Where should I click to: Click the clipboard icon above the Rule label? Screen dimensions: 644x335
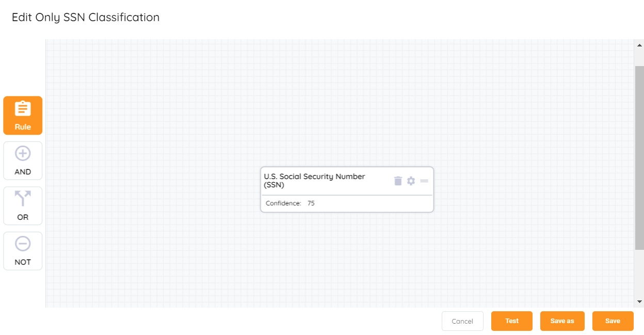[x=22, y=108]
